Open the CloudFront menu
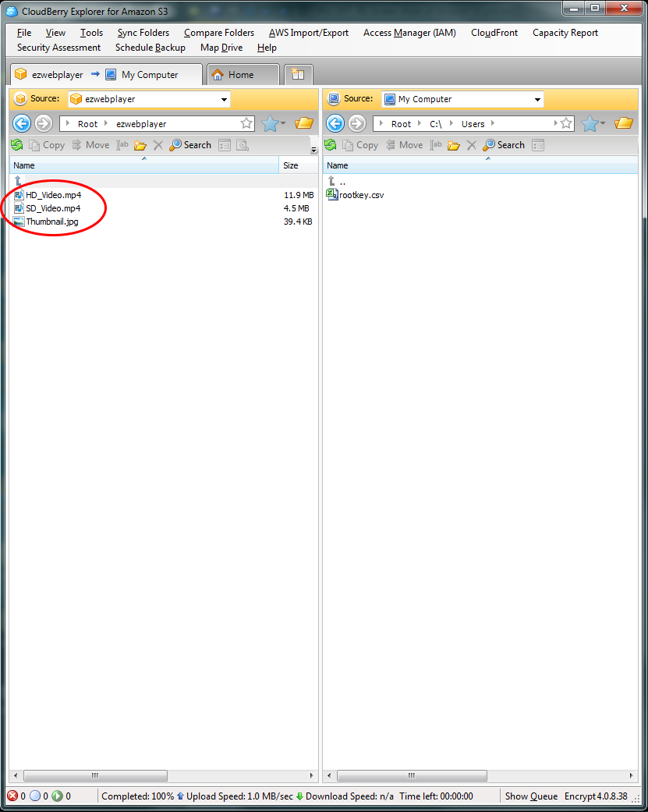This screenshot has width=648, height=812. click(x=494, y=33)
